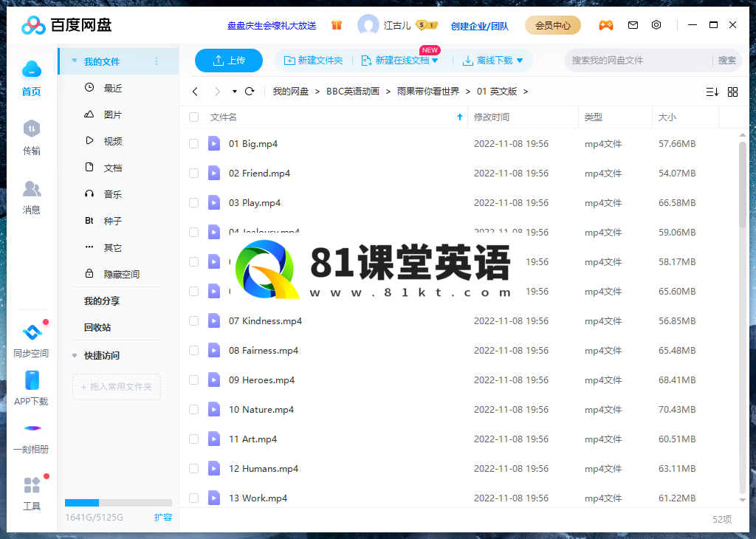Focus the 搜索我的网盘文件 search field
Viewport: 756px width, 539px height.
(639, 61)
